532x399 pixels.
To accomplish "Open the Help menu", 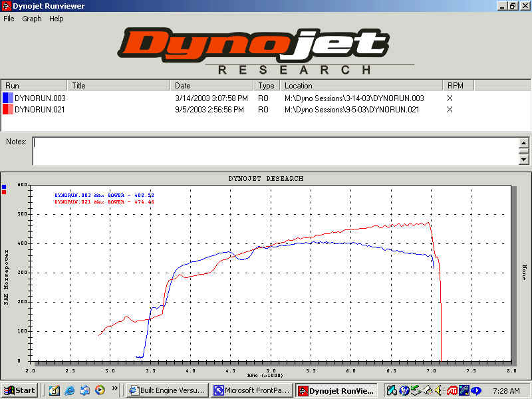I will point(57,19).
